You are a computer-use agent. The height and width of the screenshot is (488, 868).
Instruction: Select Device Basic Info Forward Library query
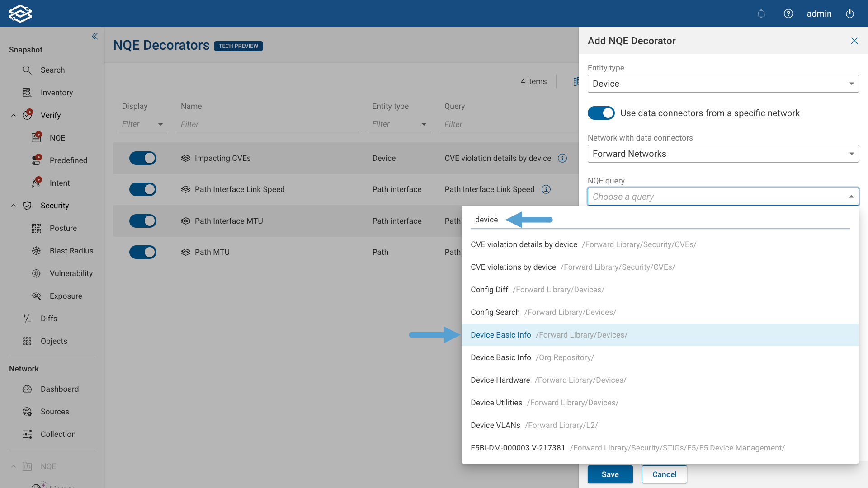[x=501, y=335]
